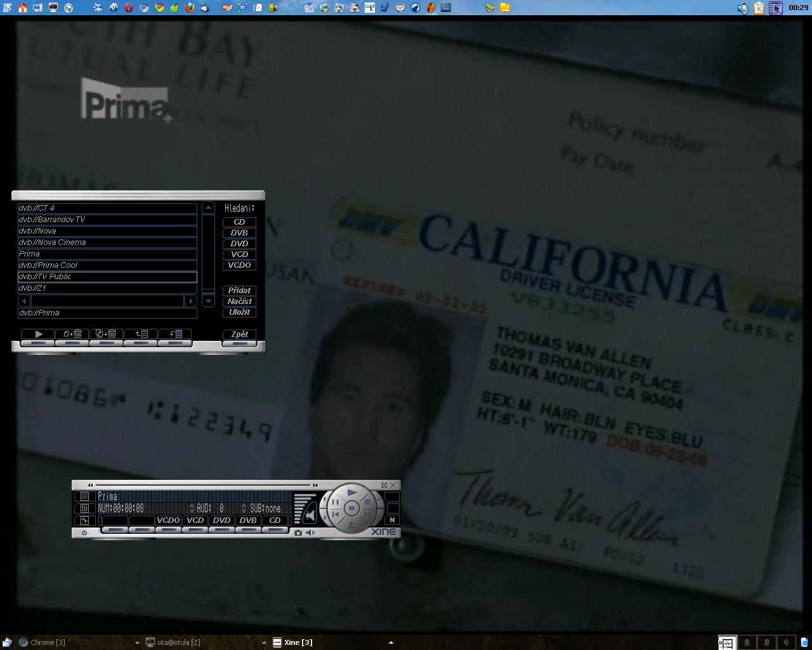This screenshot has height=650, width=812.
Task: Click the fast-forward arrows right of seek bar
Action: click(x=315, y=485)
